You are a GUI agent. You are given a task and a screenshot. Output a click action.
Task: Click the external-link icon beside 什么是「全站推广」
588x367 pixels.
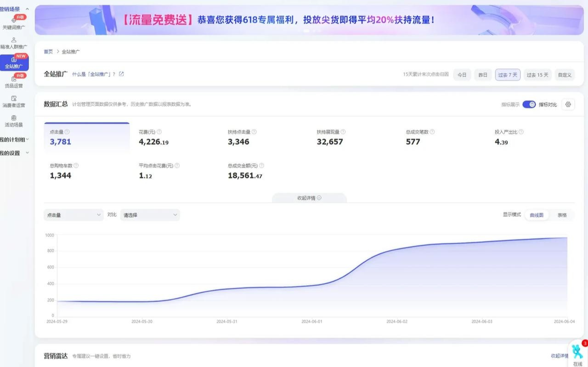[121, 74]
